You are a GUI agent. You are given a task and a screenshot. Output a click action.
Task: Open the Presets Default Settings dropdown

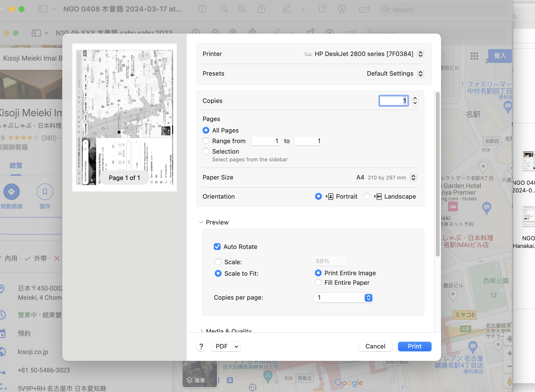tap(421, 73)
